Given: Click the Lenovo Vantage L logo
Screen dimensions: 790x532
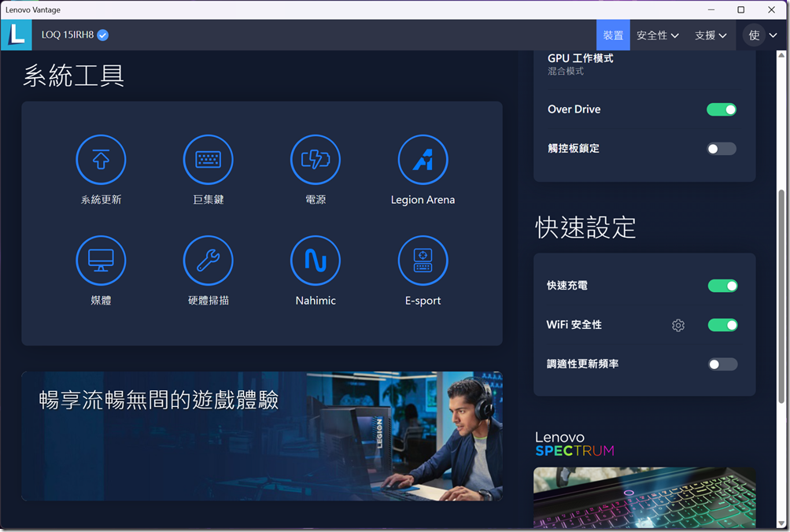Looking at the screenshot, I should pyautogui.click(x=17, y=35).
